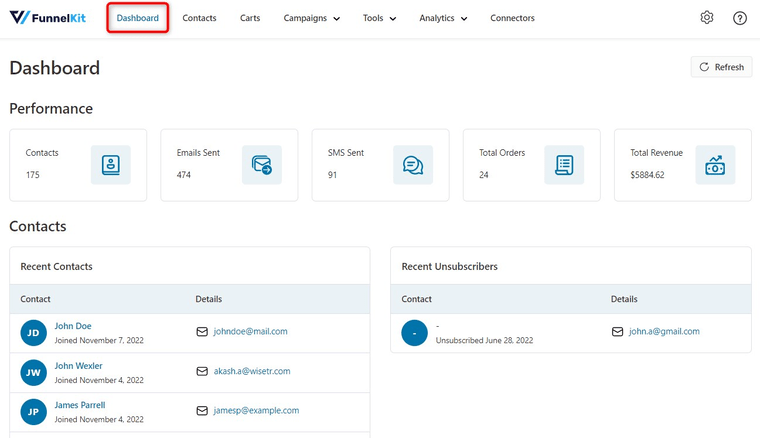Open James Parrell contact link
The image size is (760, 438).
[80, 405]
